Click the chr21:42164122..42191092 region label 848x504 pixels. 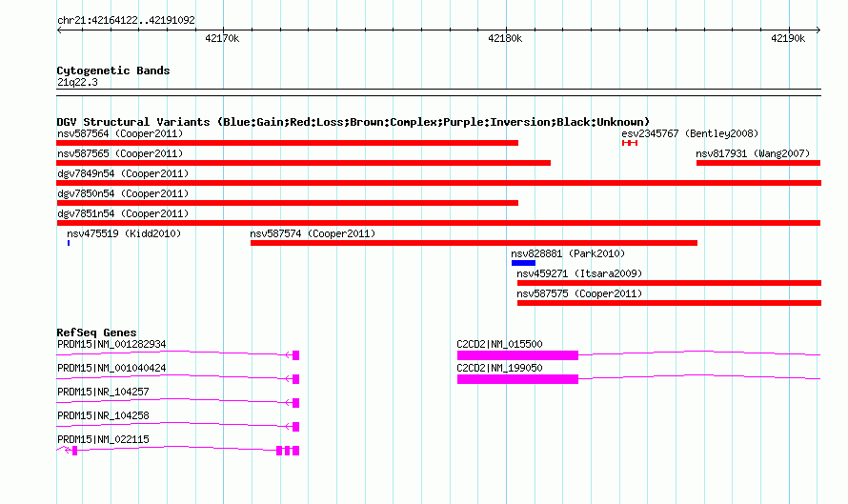click(x=126, y=21)
